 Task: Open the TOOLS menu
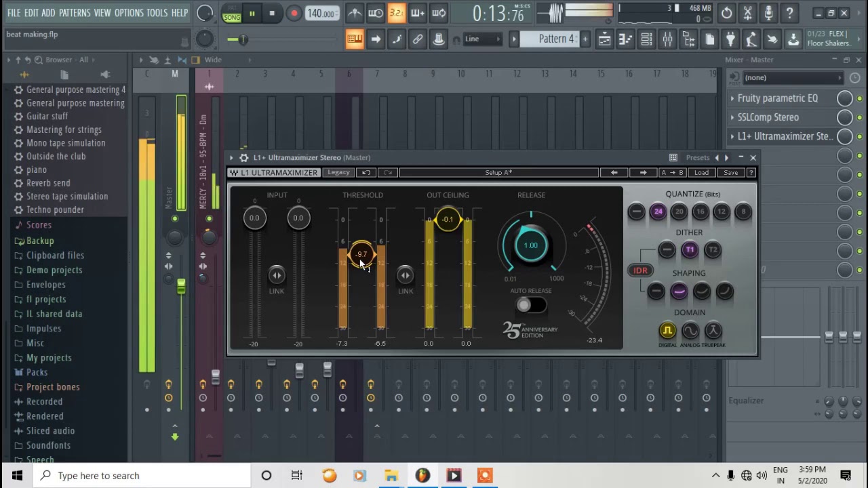click(157, 13)
